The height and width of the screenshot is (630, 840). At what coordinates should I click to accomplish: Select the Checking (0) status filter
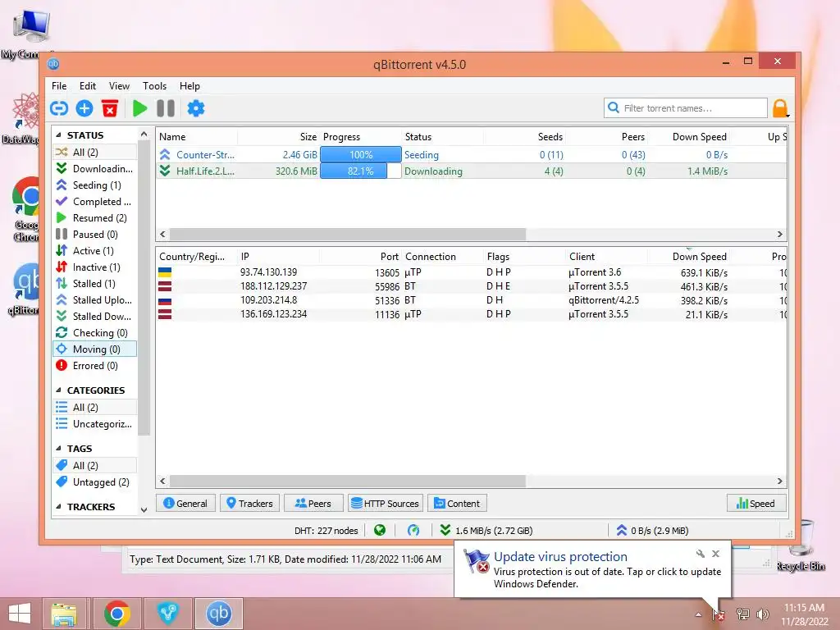pyautogui.click(x=95, y=333)
